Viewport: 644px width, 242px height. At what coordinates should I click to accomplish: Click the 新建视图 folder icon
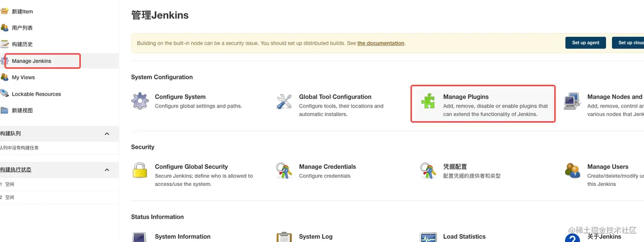click(x=4, y=110)
